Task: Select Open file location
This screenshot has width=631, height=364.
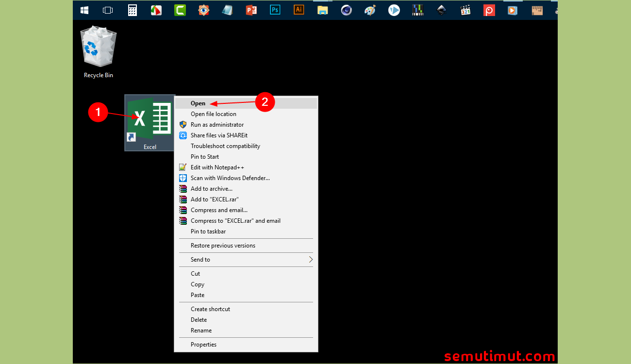Action: pyautogui.click(x=246, y=114)
